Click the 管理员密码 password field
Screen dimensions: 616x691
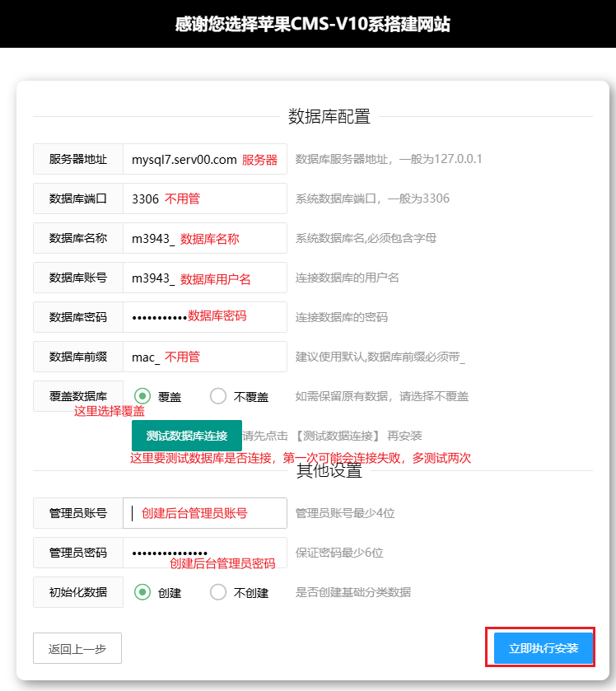pyautogui.click(x=205, y=553)
